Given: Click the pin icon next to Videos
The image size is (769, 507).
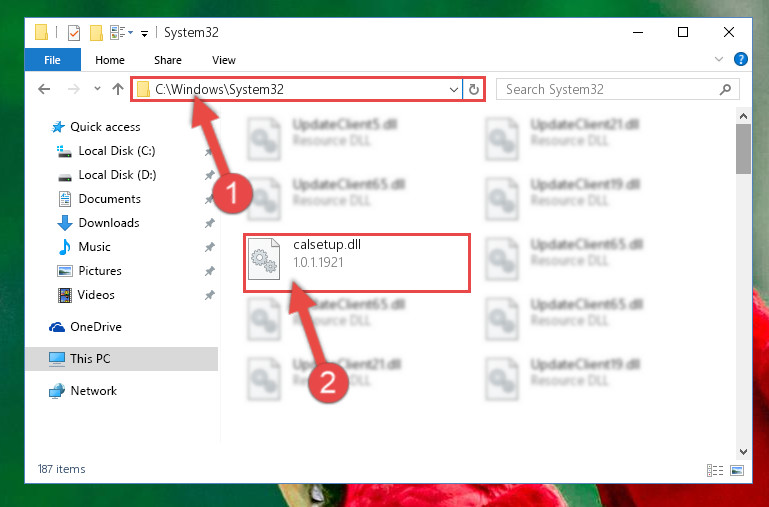Looking at the screenshot, I should click(x=210, y=295).
